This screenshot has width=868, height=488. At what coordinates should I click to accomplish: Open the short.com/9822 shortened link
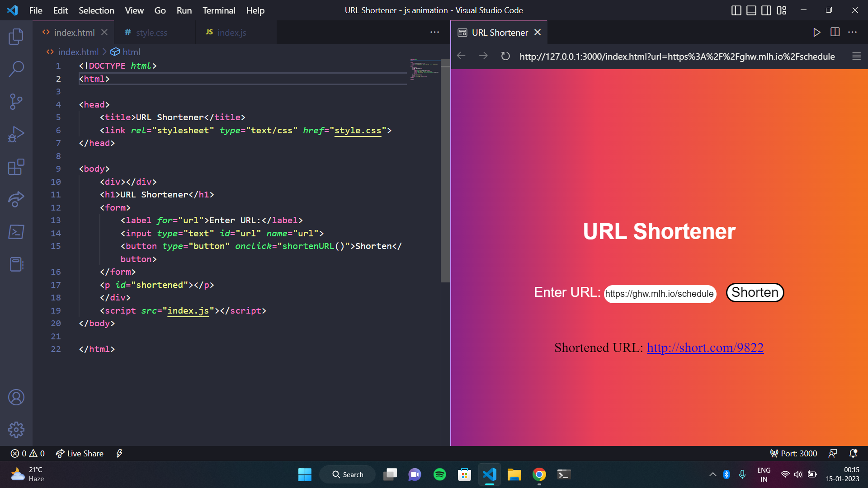point(705,347)
